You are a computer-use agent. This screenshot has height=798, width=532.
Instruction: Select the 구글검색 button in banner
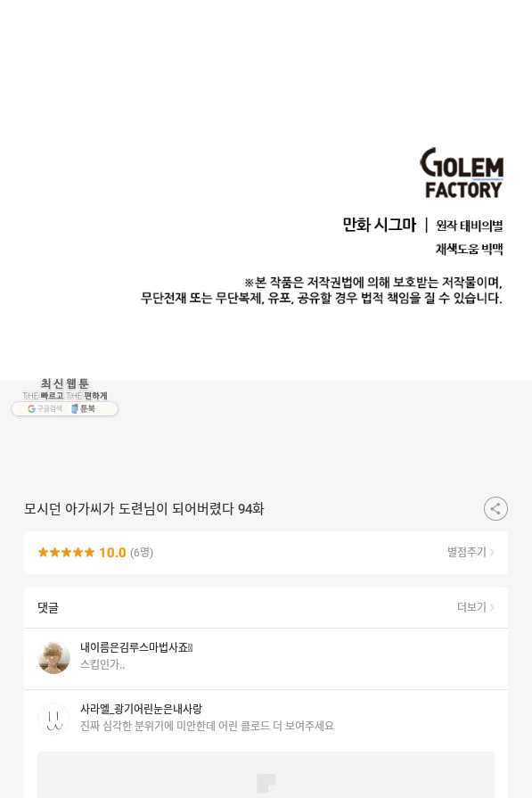pos(45,408)
